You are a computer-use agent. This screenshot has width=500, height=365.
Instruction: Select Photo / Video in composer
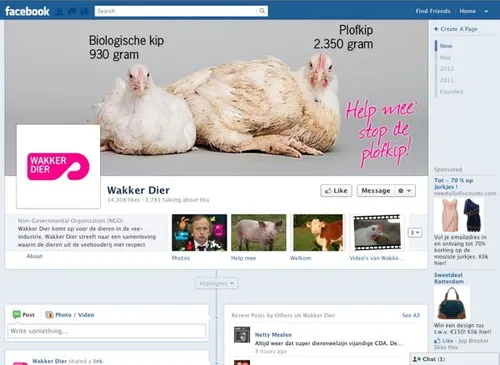coord(70,315)
